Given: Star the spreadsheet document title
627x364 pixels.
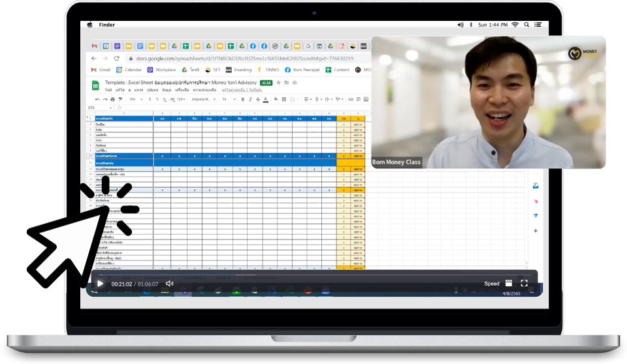Looking at the screenshot, I should click(x=279, y=83).
